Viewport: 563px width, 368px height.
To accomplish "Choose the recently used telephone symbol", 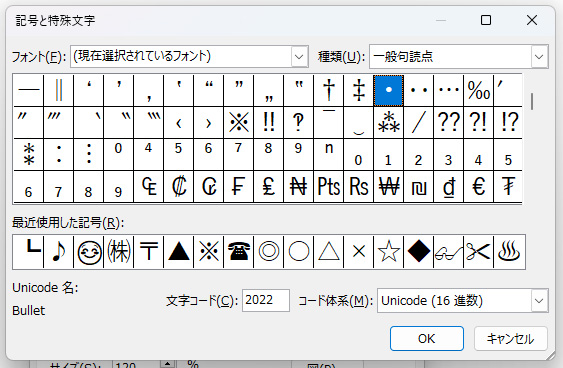I will 238,252.
